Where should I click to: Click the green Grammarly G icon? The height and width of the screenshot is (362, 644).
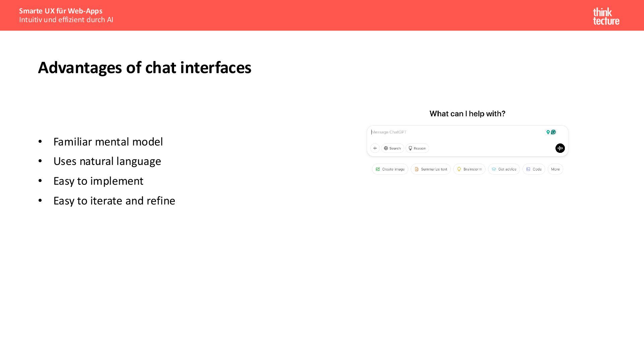(553, 132)
